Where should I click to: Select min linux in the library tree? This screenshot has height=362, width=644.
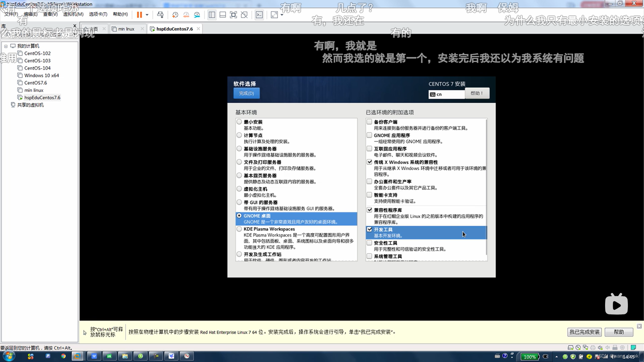point(34,90)
